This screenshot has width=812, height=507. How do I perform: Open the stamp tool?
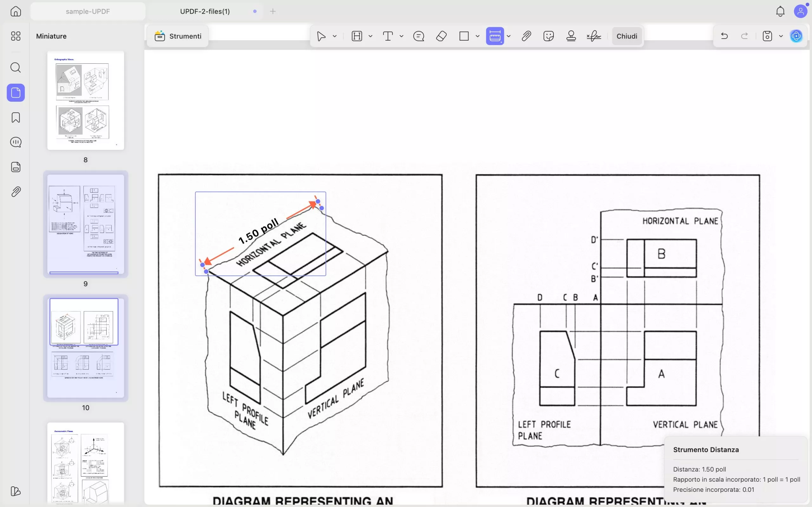click(571, 36)
